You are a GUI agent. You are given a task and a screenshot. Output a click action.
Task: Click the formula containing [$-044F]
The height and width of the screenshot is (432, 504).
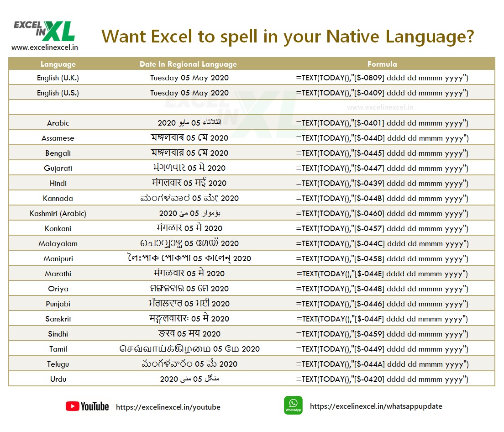coord(382,319)
